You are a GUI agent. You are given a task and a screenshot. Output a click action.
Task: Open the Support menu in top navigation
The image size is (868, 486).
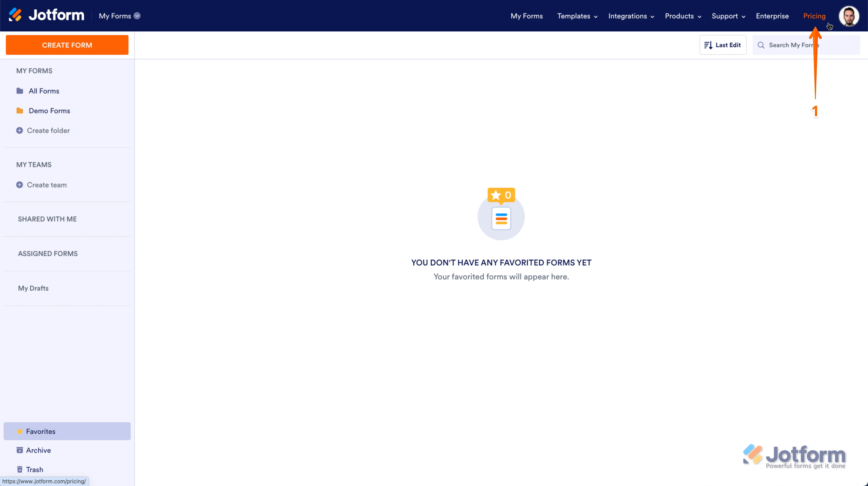pyautogui.click(x=728, y=16)
